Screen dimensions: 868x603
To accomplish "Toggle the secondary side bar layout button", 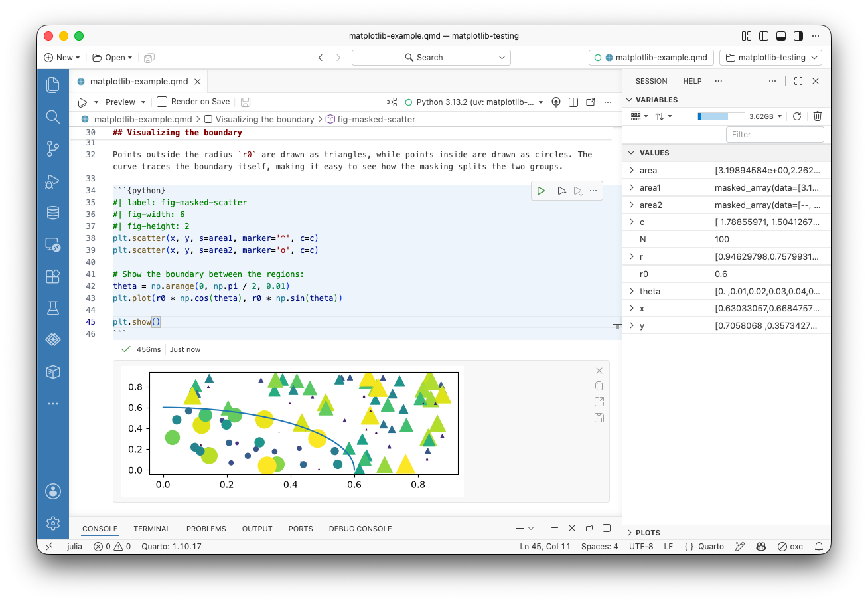I will (x=798, y=36).
